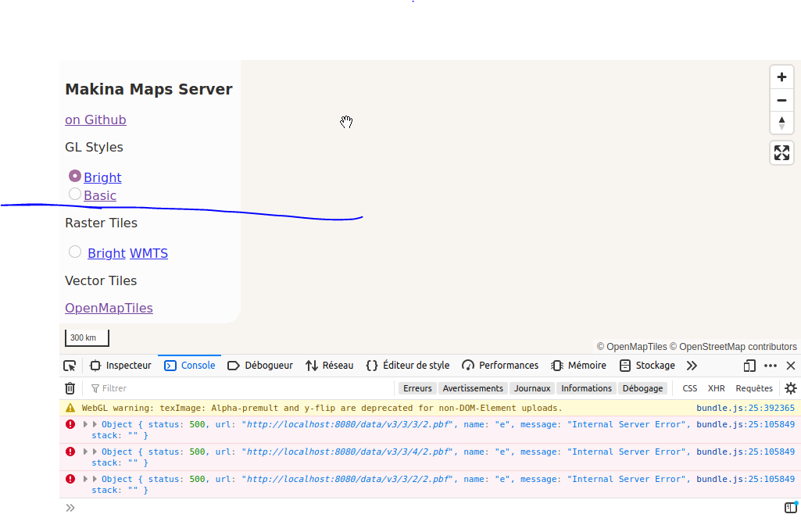Follow the OpenMapTiles link
801x532 pixels.
[109, 308]
